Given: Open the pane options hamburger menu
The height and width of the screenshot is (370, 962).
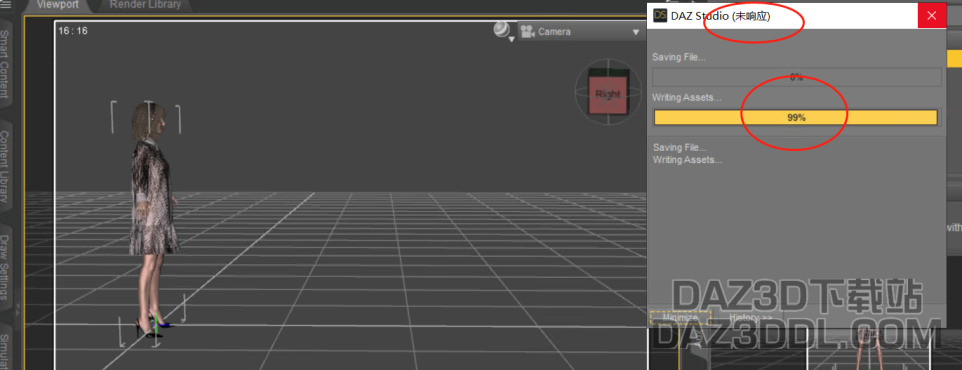Looking at the screenshot, I should (6, 4).
